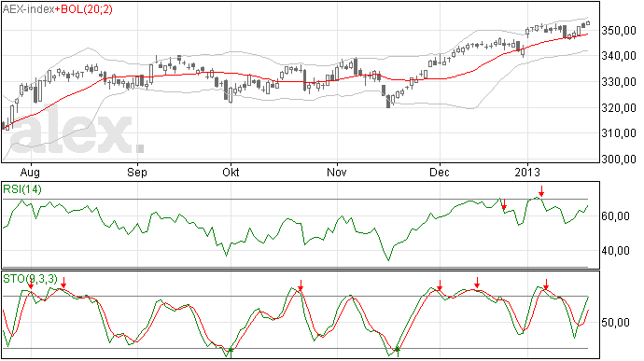
Task: Select the 350,00 price axis label
Action: [619, 31]
